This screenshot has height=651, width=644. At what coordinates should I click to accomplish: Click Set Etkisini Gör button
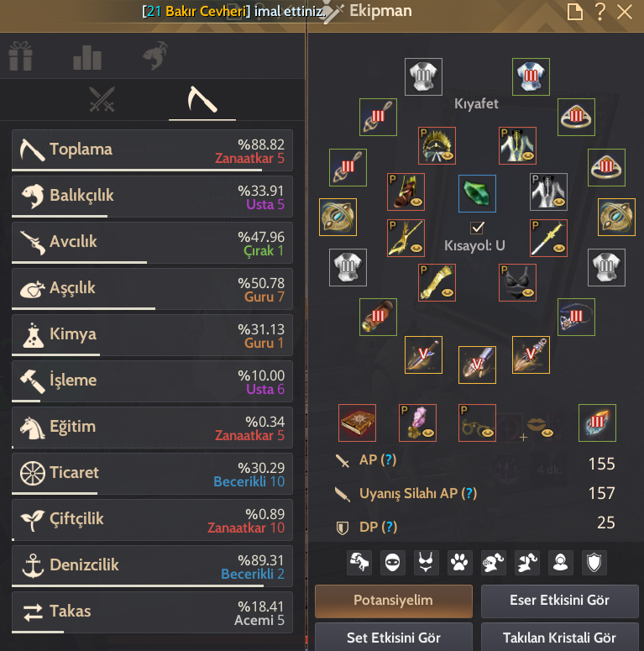(394, 637)
